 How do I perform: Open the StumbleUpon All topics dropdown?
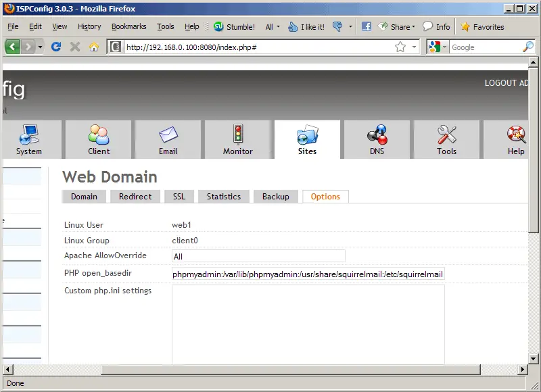[x=273, y=26]
